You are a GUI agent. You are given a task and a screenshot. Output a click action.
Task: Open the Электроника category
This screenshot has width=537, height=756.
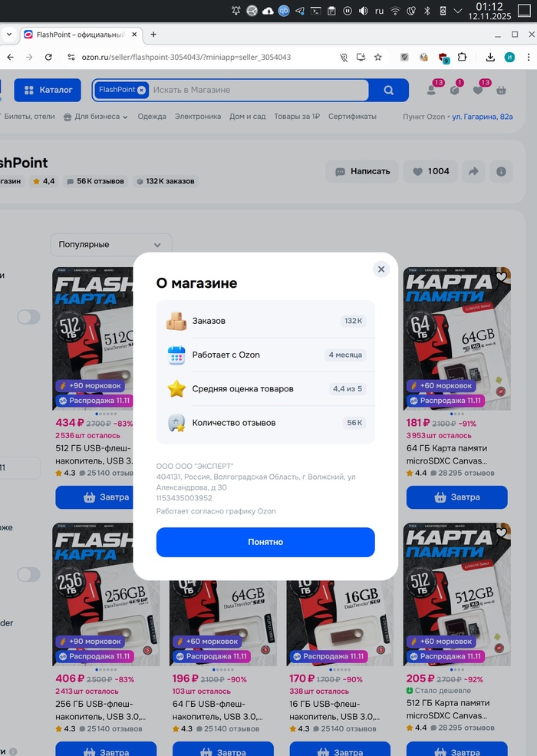(198, 116)
